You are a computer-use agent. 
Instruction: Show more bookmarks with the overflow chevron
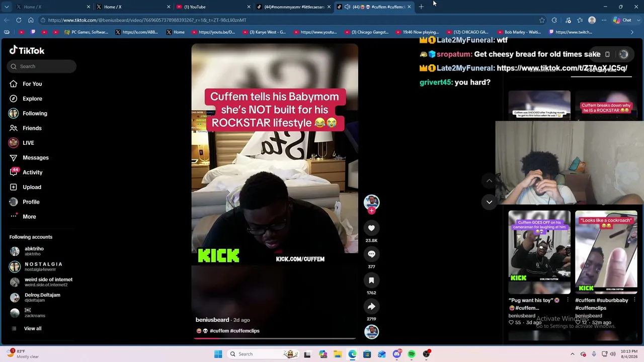632,32
